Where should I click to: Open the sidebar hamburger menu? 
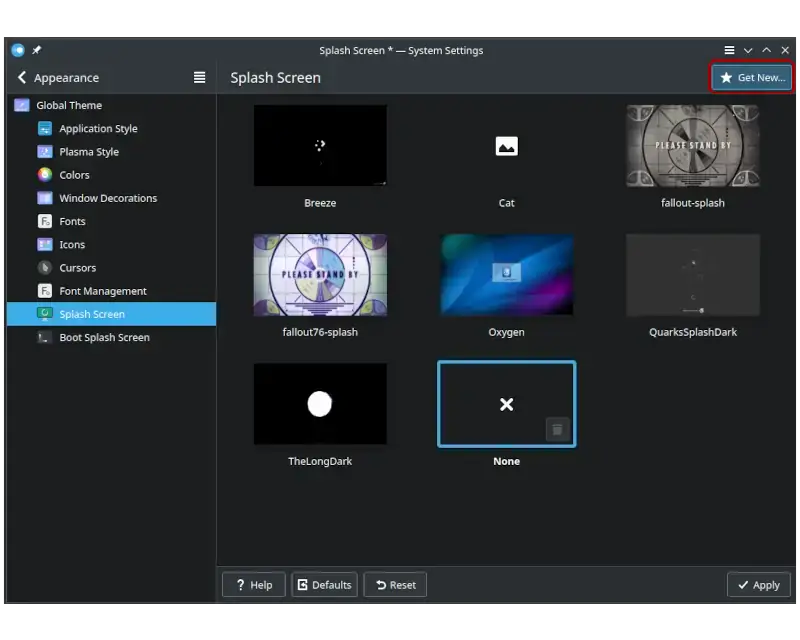(199, 77)
